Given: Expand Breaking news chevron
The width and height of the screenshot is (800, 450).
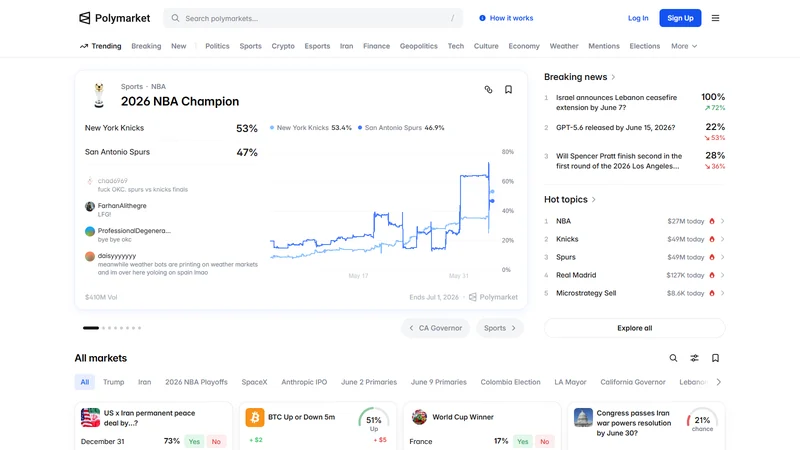Looking at the screenshot, I should 613,77.
